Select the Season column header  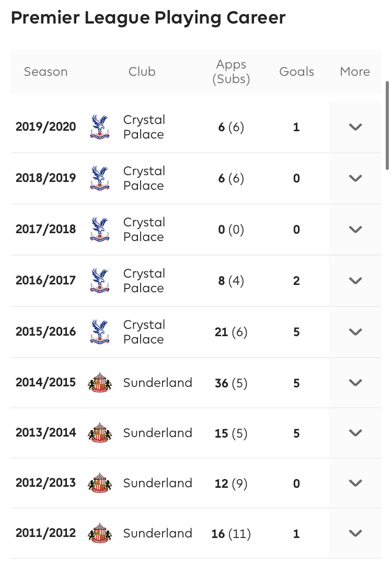tap(46, 72)
